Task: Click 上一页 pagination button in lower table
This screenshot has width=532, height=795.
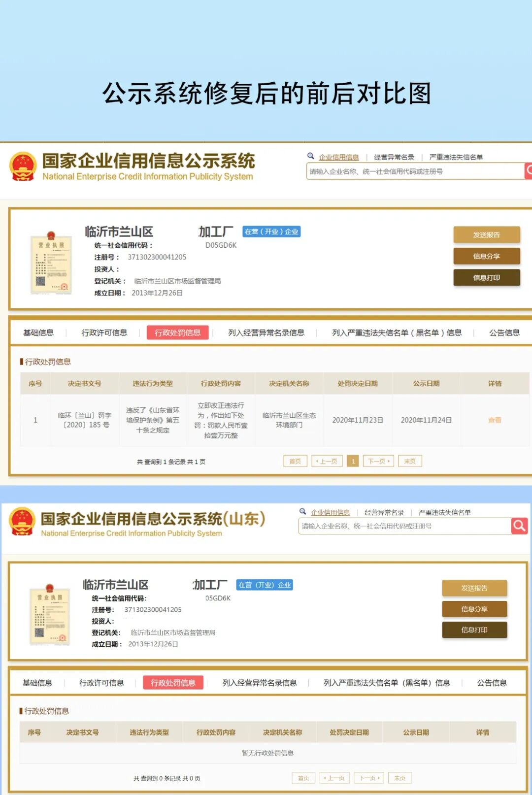Action: [x=335, y=778]
